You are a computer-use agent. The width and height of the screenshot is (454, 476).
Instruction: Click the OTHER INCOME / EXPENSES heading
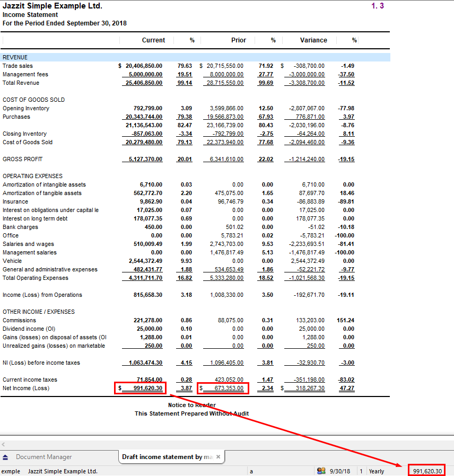point(39,312)
